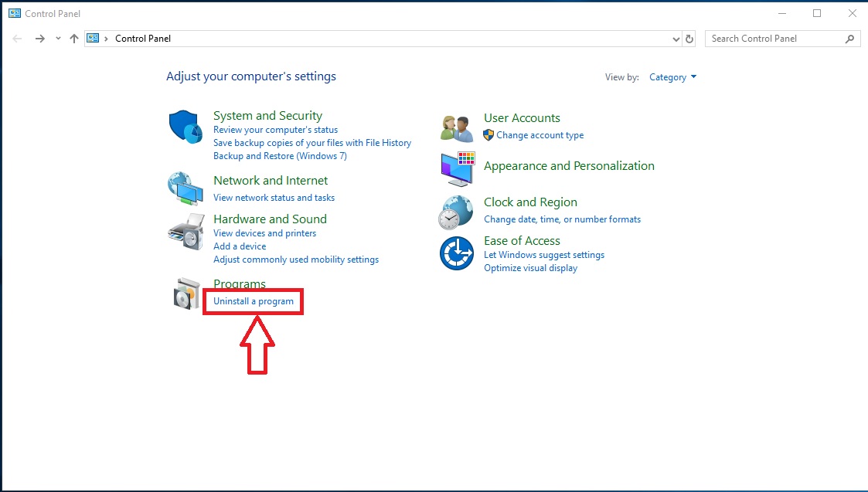Choose Optimize visual display link
This screenshot has height=492, width=868.
click(x=530, y=268)
